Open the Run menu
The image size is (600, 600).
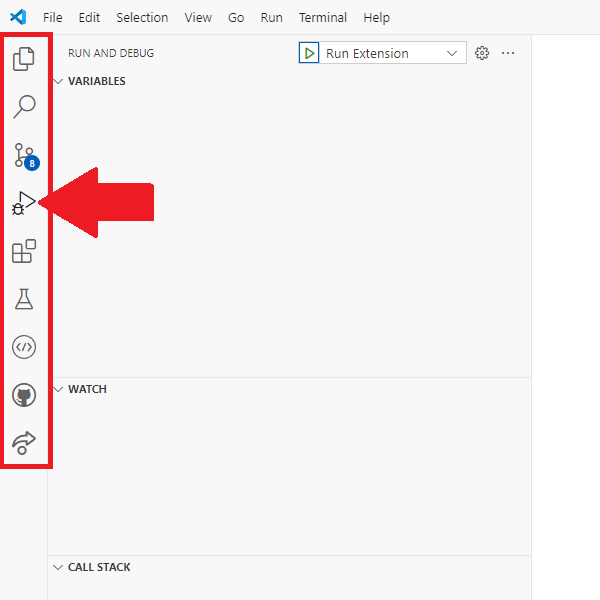tap(271, 18)
